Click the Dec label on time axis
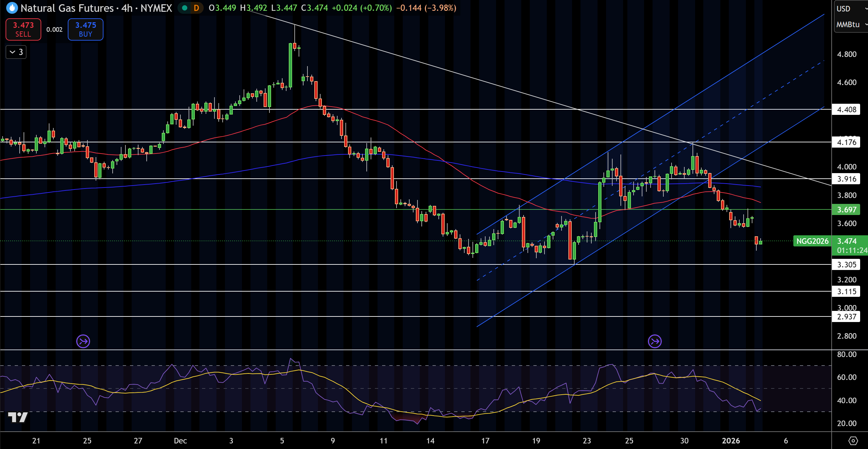The height and width of the screenshot is (449, 868). click(x=180, y=440)
